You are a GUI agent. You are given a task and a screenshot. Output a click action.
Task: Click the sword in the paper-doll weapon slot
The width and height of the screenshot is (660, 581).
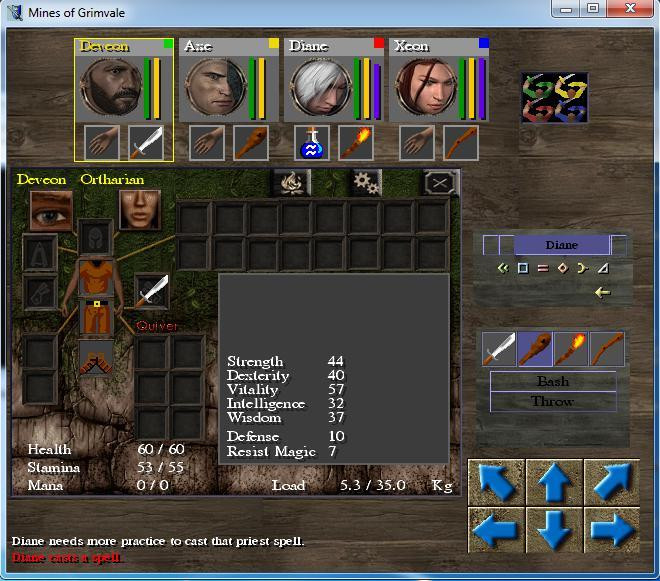[152, 291]
